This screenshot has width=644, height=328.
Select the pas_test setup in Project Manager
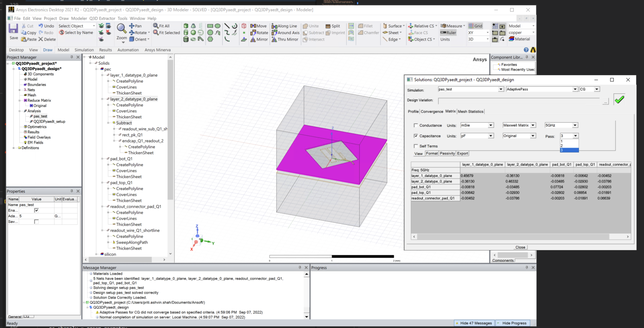point(40,116)
